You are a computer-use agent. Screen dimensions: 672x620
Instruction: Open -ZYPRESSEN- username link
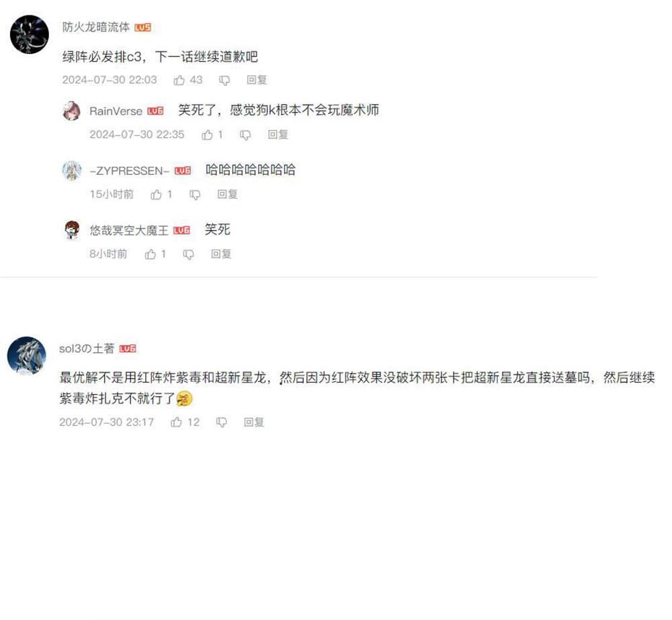click(x=130, y=171)
